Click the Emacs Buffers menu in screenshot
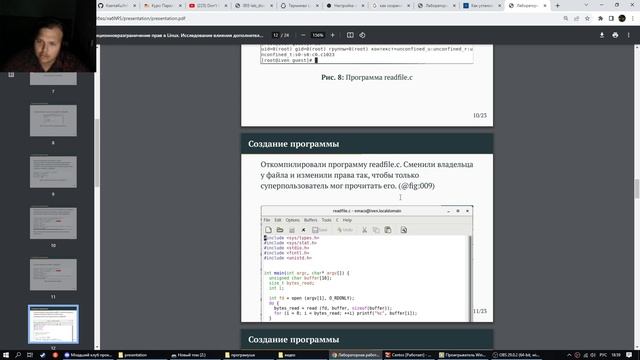Viewport: 640px width, 360px height. pos(310,220)
